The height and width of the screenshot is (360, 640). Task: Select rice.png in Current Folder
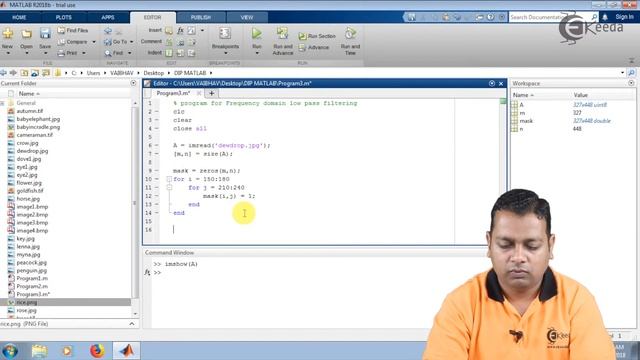[x=27, y=302]
